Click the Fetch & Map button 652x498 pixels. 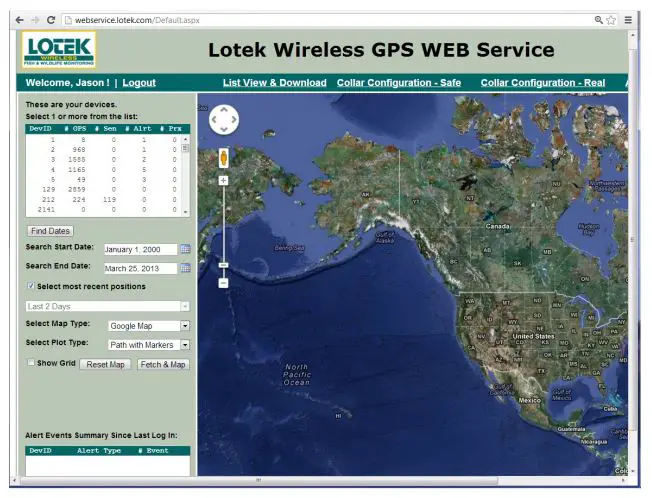click(x=163, y=365)
